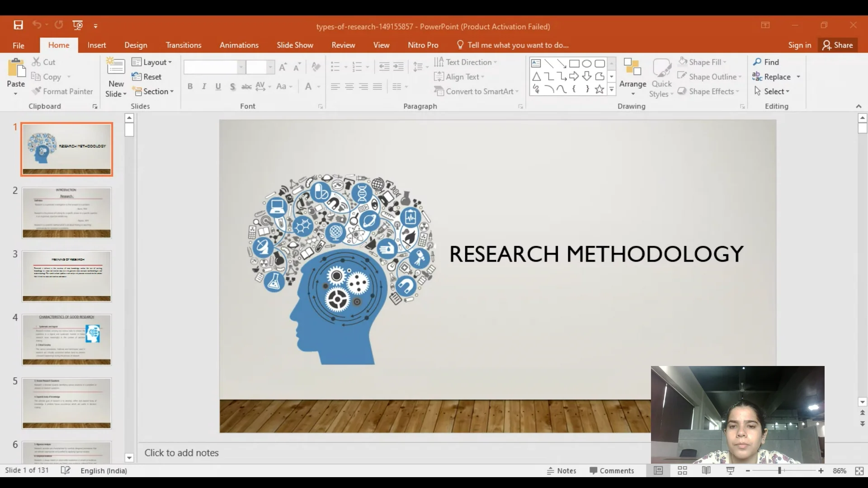Click the Bullets list icon
The width and height of the screenshot is (868, 488).
pos(335,67)
